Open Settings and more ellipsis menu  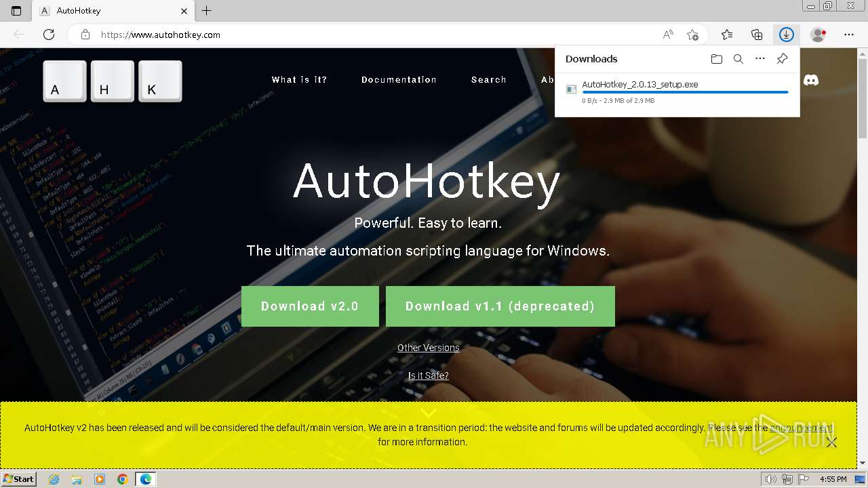(x=849, y=35)
